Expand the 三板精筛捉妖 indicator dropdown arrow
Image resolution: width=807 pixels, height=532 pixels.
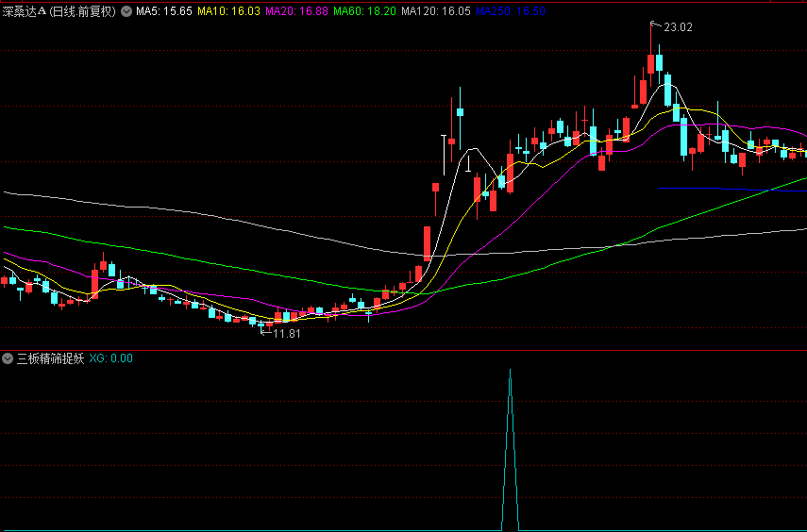8,358
